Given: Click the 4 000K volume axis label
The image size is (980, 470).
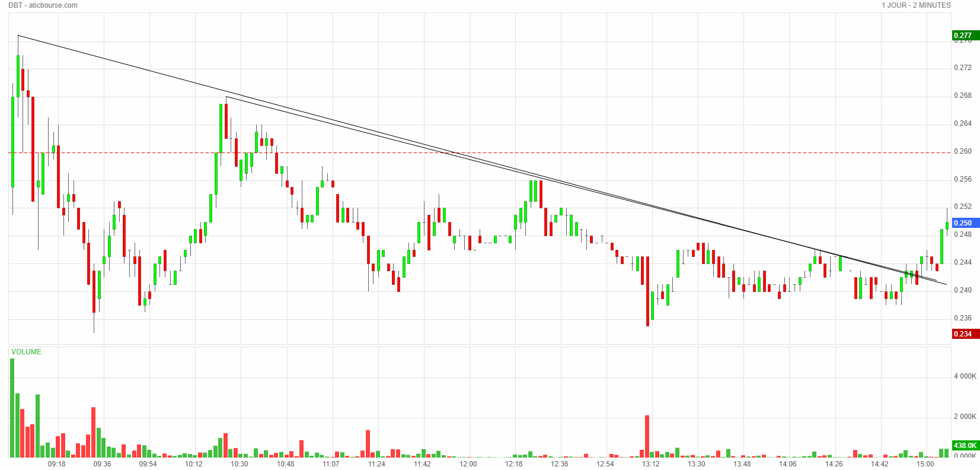Looking at the screenshot, I should 965,376.
